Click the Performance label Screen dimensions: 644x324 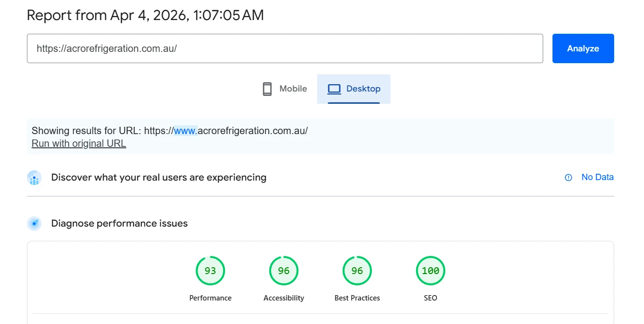(210, 298)
